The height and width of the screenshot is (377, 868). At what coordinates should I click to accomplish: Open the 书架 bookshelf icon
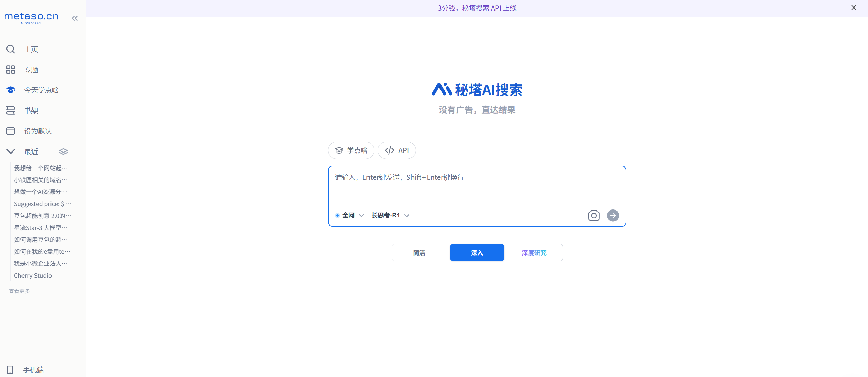click(11, 111)
